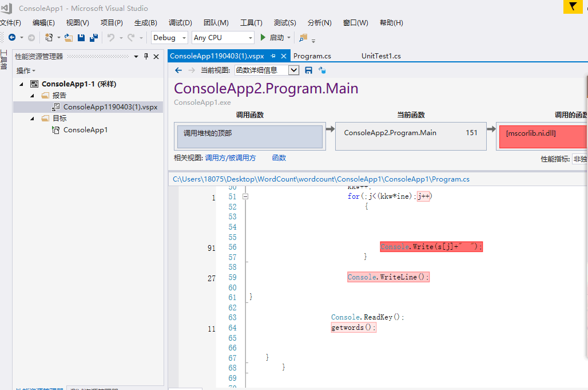The image size is (588, 390).
Task: Open the start button options arrow
Action: point(289,38)
